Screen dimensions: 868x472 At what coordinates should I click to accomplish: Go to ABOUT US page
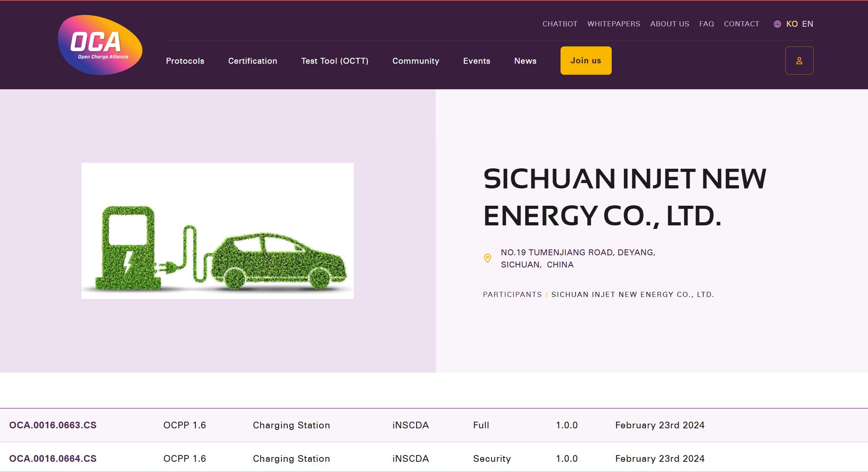coord(670,24)
